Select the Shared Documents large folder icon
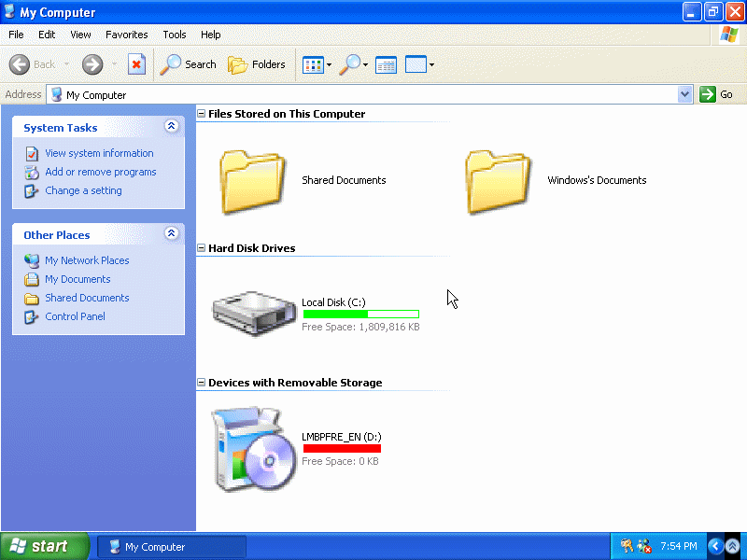The width and height of the screenshot is (747, 560). pyautogui.click(x=252, y=181)
